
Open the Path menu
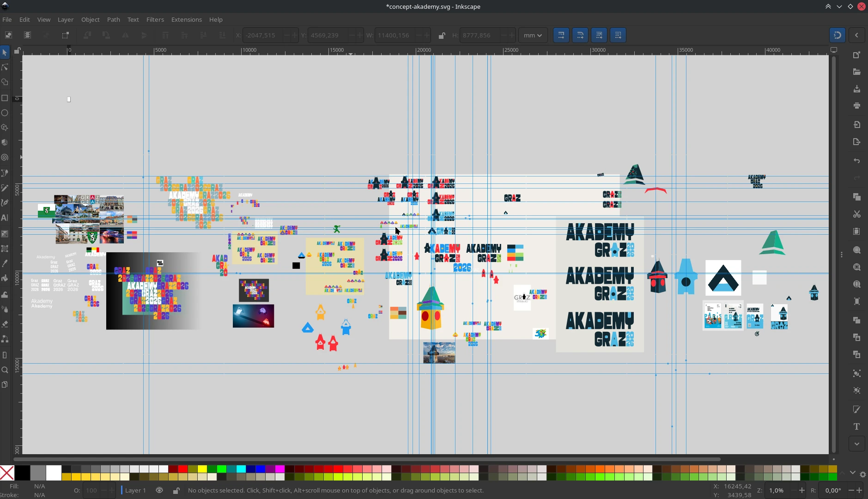[x=113, y=19]
